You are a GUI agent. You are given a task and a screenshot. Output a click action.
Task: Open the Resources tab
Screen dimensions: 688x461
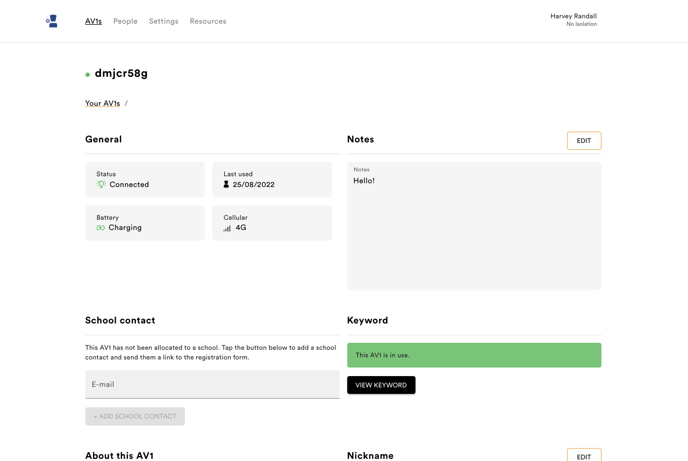(x=208, y=21)
